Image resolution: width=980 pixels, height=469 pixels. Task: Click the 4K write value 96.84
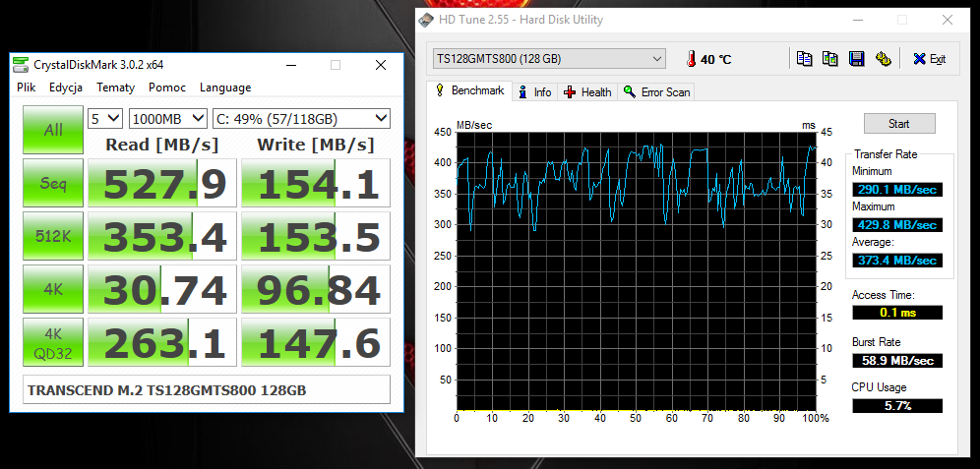point(316,289)
